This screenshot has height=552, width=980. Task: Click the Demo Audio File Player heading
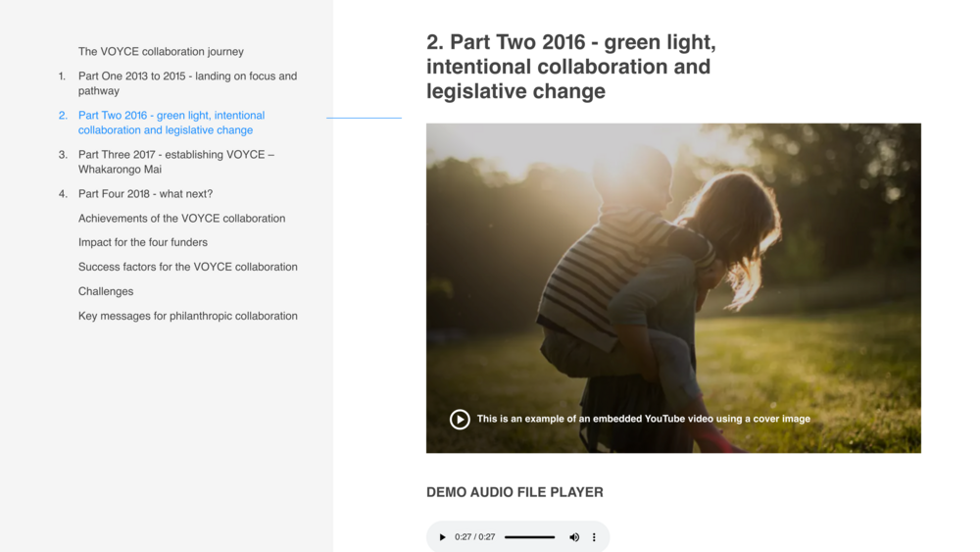(514, 492)
